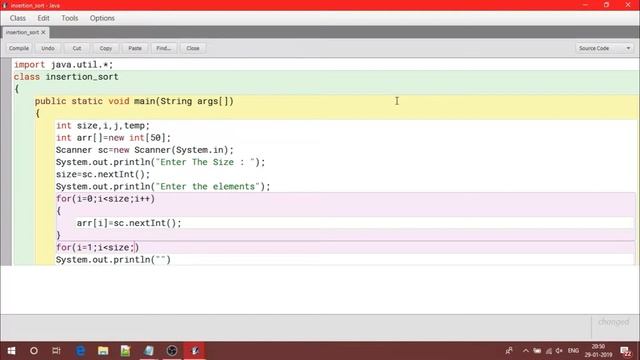The image size is (640, 360).
Task: Click the 'System.out.println("")' line
Action: pos(113,260)
